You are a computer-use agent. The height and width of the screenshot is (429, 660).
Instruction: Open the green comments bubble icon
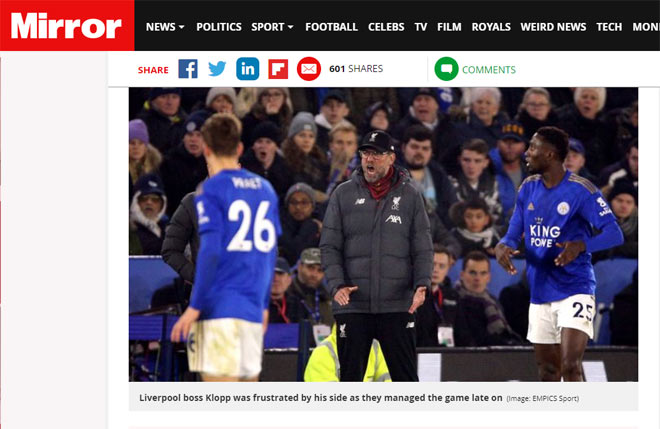click(x=446, y=69)
